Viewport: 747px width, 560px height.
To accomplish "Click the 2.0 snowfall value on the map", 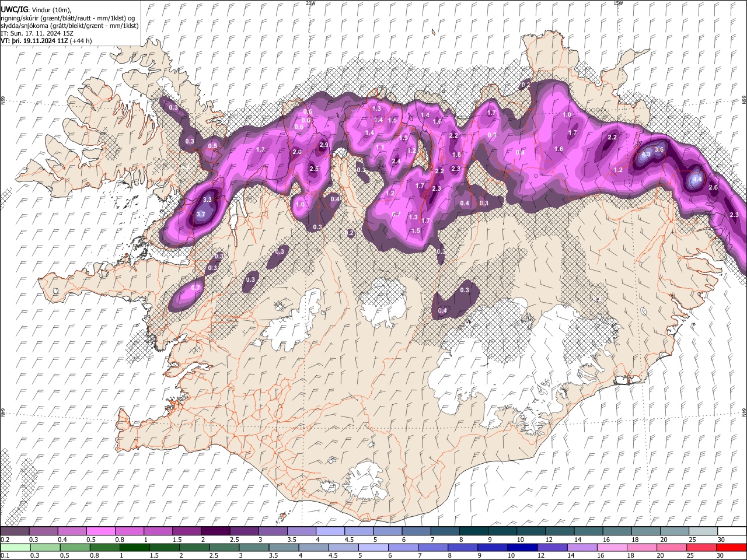I will tap(296, 152).
